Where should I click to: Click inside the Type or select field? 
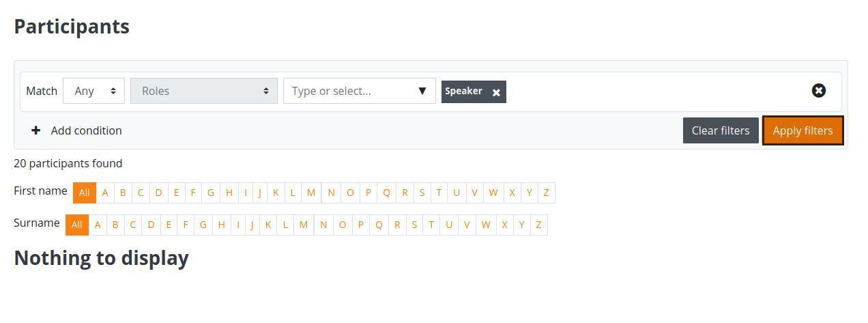351,91
